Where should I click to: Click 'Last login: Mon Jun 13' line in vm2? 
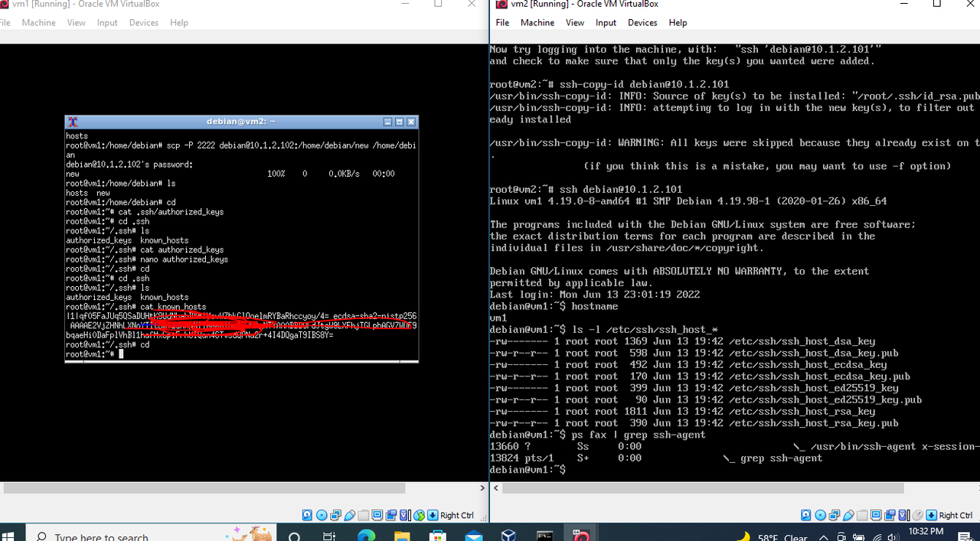[595, 295]
